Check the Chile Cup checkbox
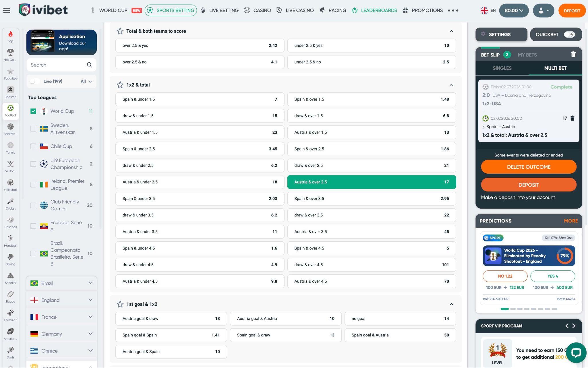This screenshot has height=368, width=588. coord(33,146)
